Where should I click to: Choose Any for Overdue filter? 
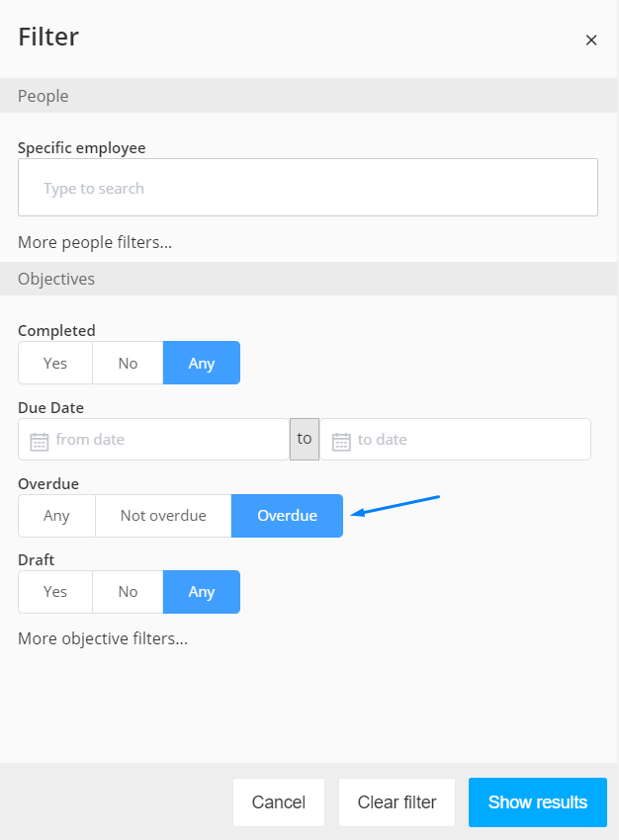pyautogui.click(x=56, y=515)
